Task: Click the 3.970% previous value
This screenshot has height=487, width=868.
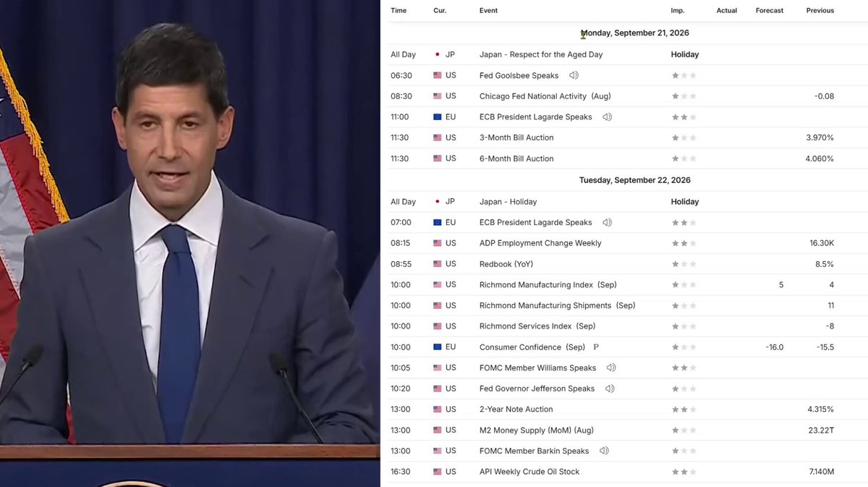Action: click(x=820, y=137)
